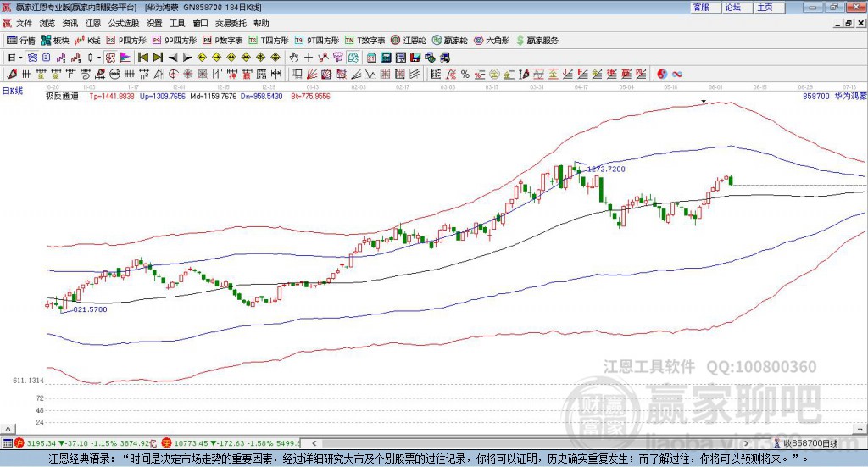The width and height of the screenshot is (868, 467).
Task: Open the 公式选股 menu
Action: pyautogui.click(x=124, y=23)
